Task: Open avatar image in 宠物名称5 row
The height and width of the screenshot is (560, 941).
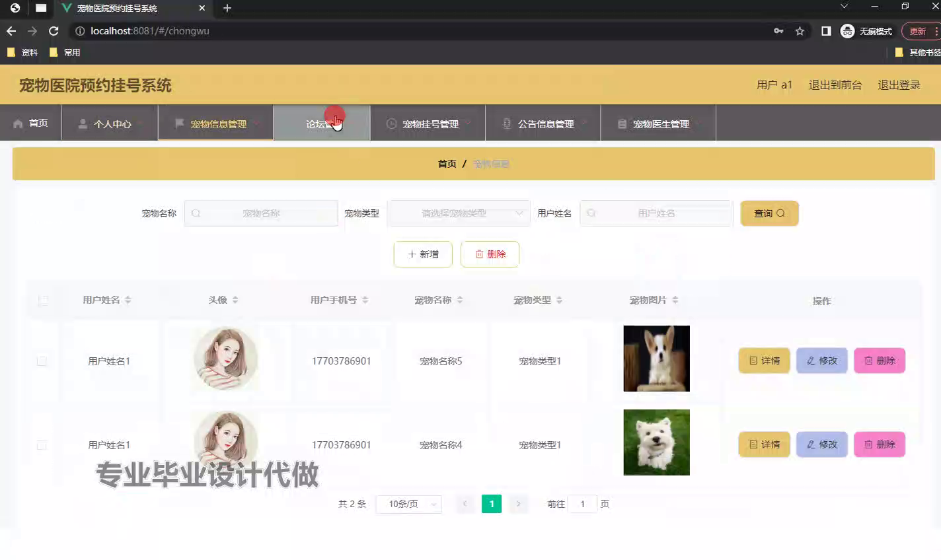Action: click(225, 359)
